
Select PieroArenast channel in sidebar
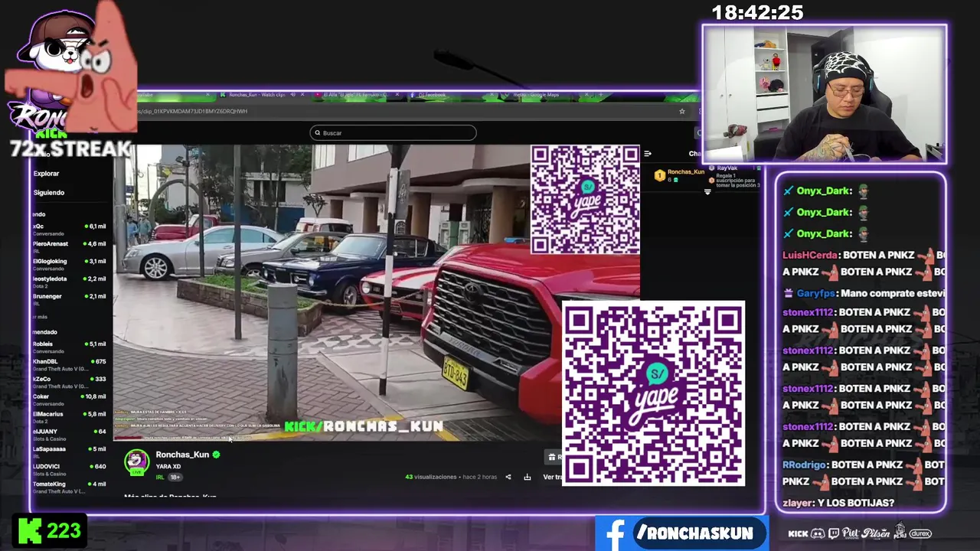pyautogui.click(x=70, y=246)
